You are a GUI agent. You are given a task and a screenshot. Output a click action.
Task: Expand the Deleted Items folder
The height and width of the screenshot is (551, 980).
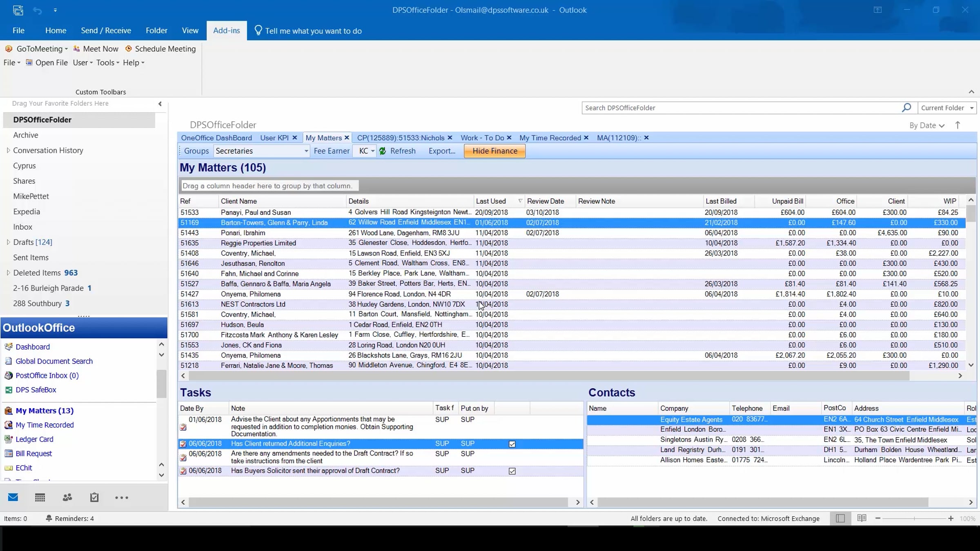pos(8,273)
